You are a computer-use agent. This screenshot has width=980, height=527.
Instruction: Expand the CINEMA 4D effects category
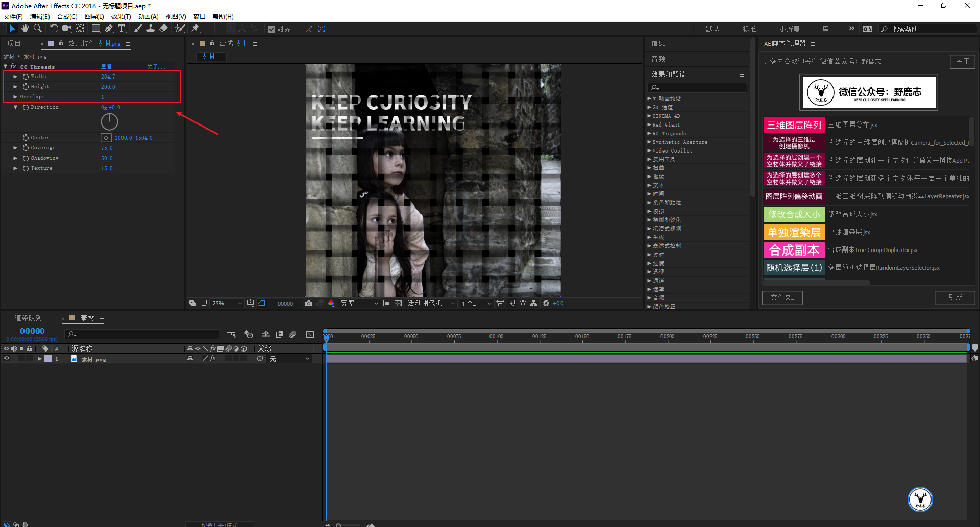(x=649, y=116)
